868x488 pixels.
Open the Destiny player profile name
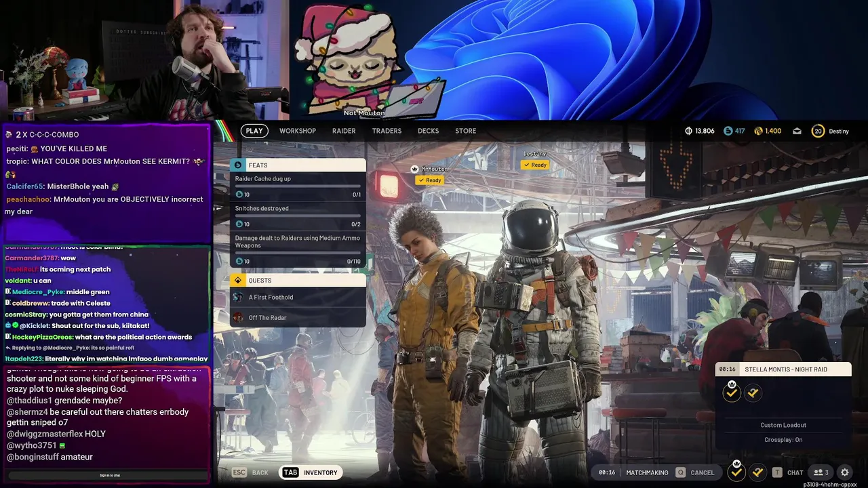click(839, 131)
